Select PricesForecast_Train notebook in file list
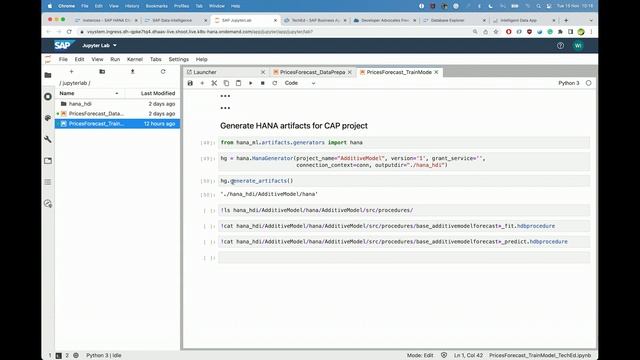The width and height of the screenshot is (640, 360). pyautogui.click(x=118, y=124)
